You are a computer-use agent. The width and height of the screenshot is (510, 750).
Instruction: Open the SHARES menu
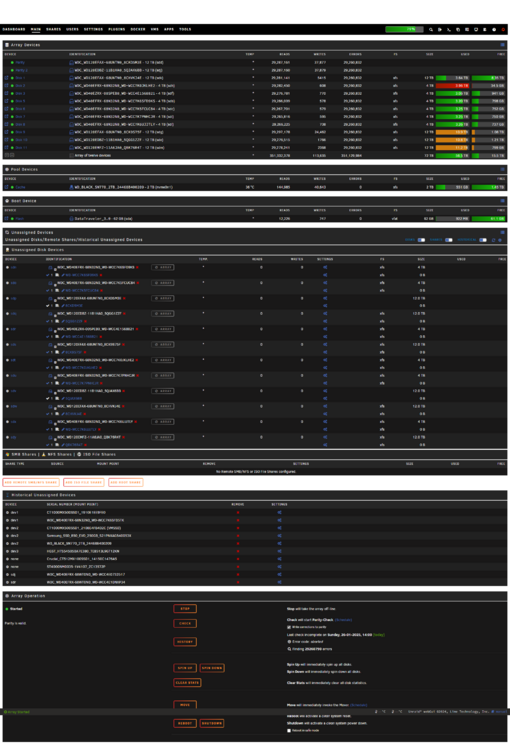53,29
